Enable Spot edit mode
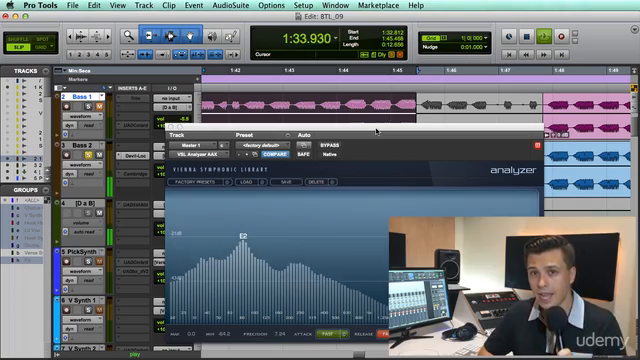Image resolution: width=640 pixels, height=360 pixels. [x=42, y=39]
